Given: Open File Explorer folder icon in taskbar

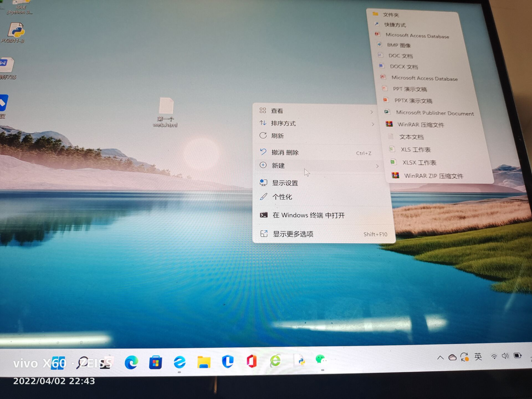Looking at the screenshot, I should click(x=204, y=362).
